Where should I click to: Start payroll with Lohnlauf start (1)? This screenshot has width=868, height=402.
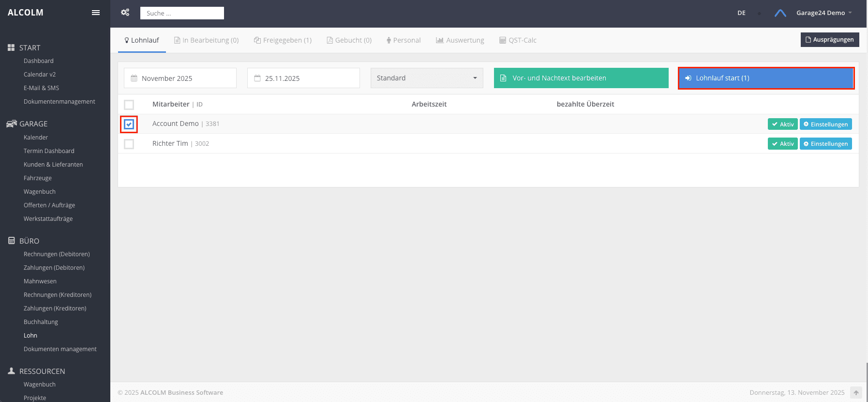(x=766, y=78)
